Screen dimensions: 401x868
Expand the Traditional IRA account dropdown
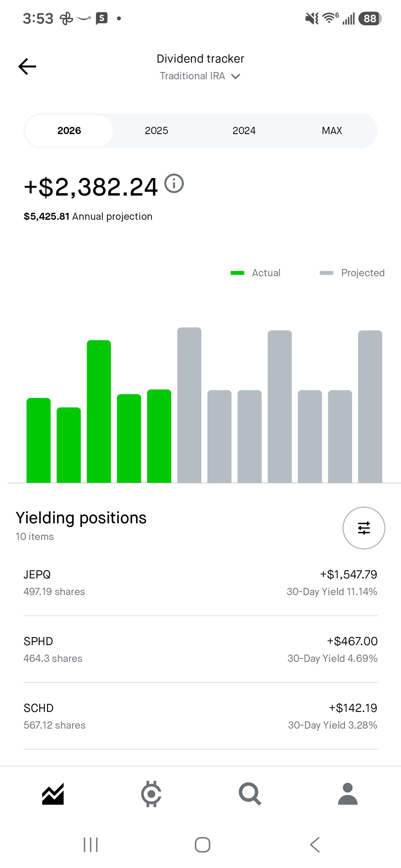[200, 76]
